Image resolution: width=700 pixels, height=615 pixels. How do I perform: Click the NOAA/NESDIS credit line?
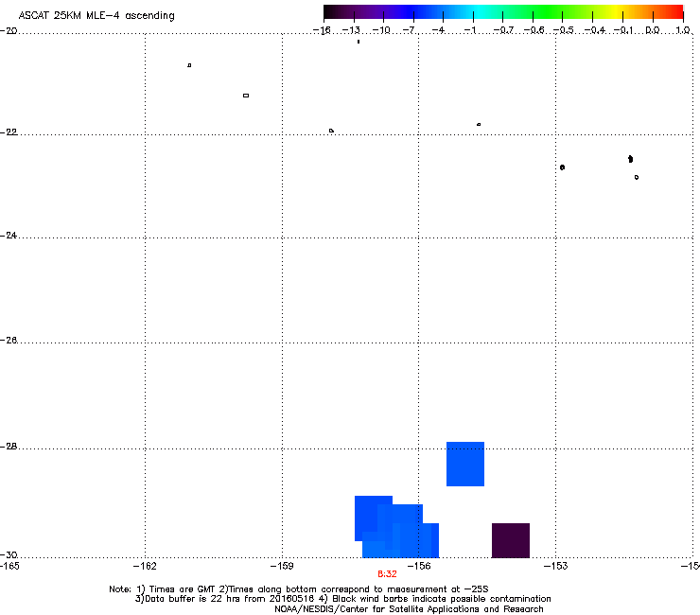409,609
